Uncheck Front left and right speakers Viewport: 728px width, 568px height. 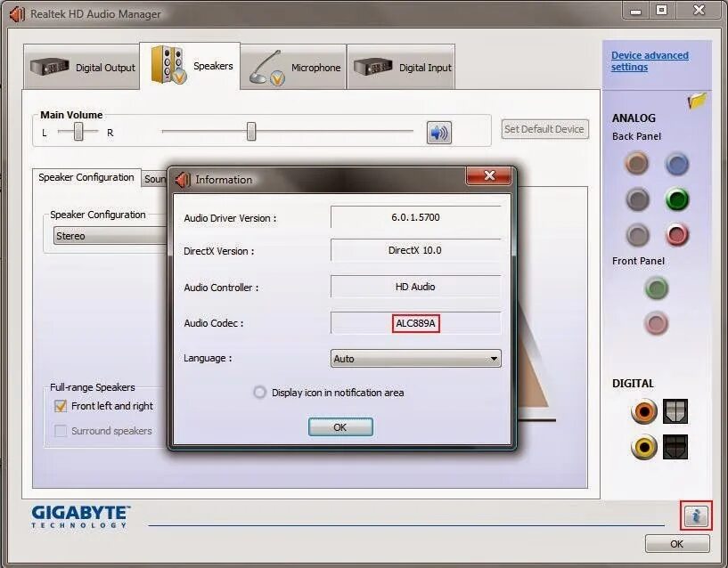click(61, 406)
